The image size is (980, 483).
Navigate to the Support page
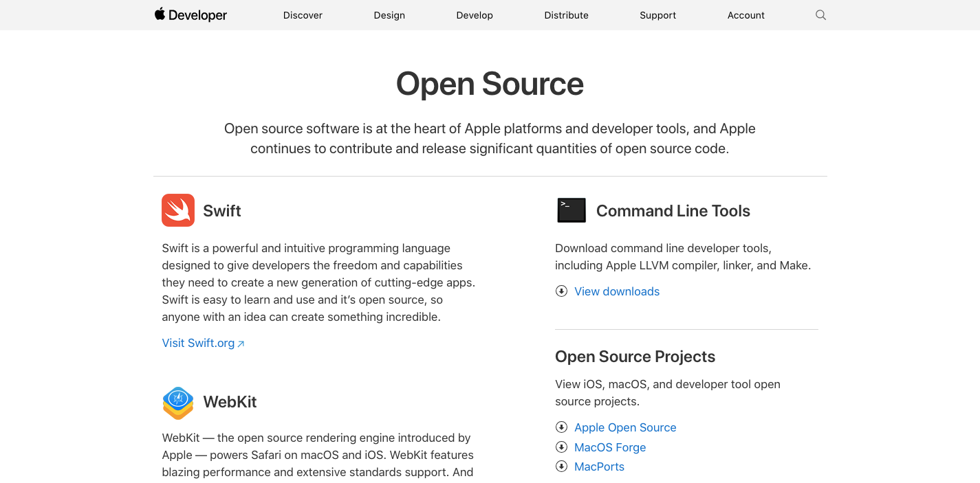pos(657,15)
